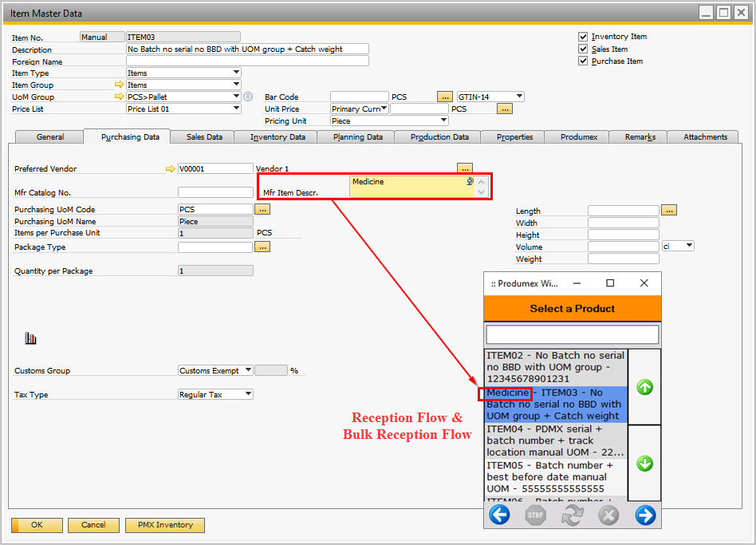Viewport: 756px width, 545px height.
Task: Click the blue forward arrow in Produmex window
Action: tap(645, 515)
